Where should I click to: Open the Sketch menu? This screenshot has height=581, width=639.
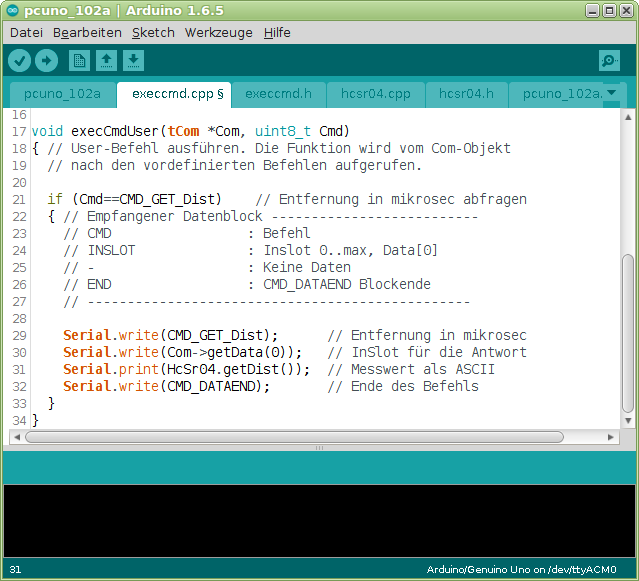point(153,32)
